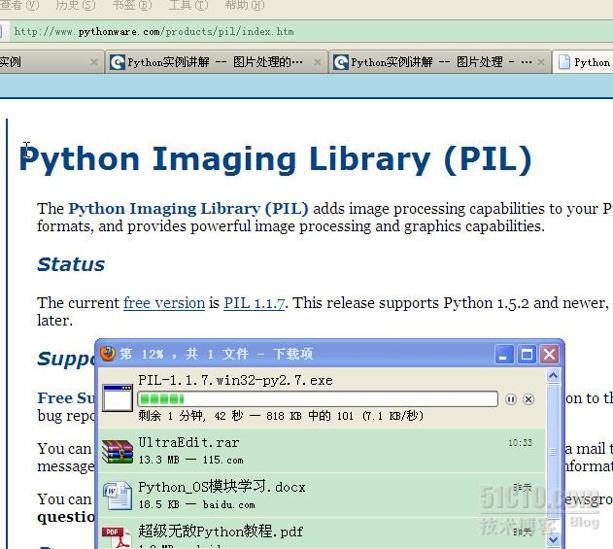The width and height of the screenshot is (613, 549).
Task: Switch to the Python实例讲解 -- 图片处理 - tab
Action: pos(438,62)
